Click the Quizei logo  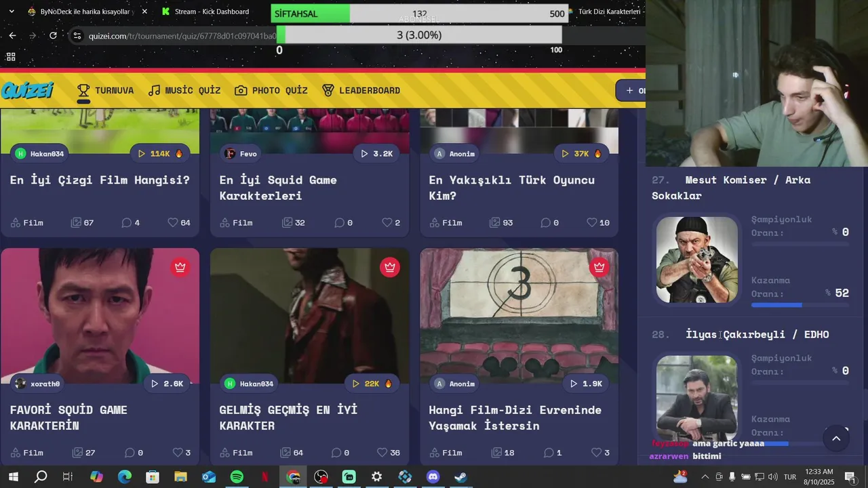pos(27,90)
